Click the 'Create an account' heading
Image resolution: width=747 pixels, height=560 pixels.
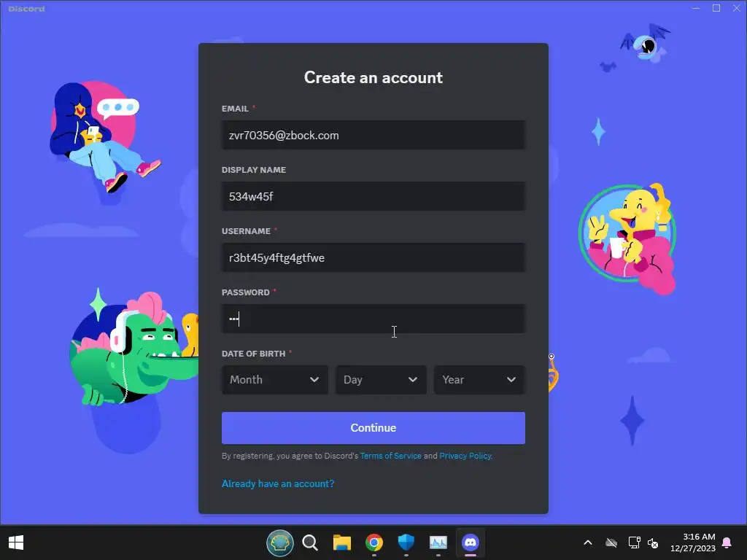[373, 77]
